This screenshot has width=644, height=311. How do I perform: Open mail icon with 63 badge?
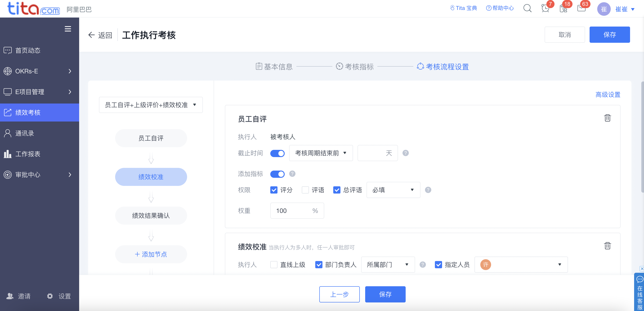click(581, 9)
